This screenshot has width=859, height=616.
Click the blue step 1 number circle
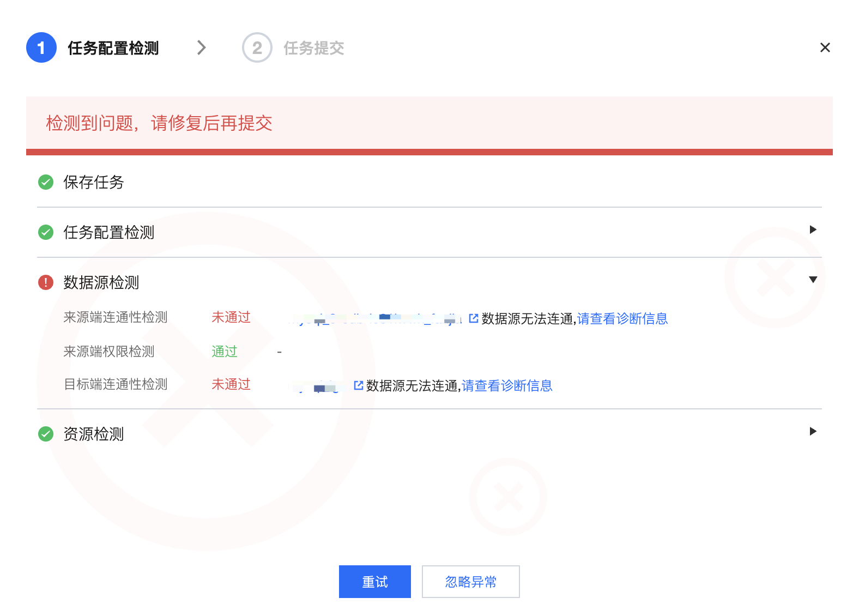point(41,48)
